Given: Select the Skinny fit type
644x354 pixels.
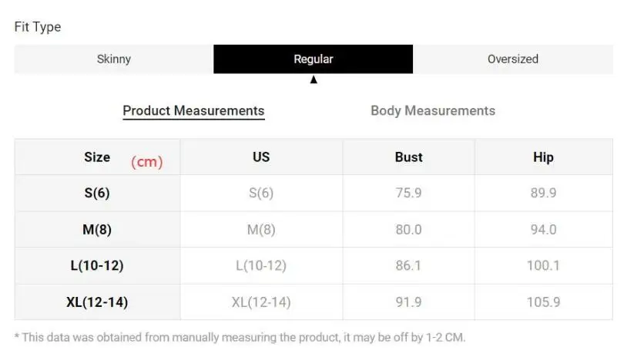Looking at the screenshot, I should coord(114,59).
